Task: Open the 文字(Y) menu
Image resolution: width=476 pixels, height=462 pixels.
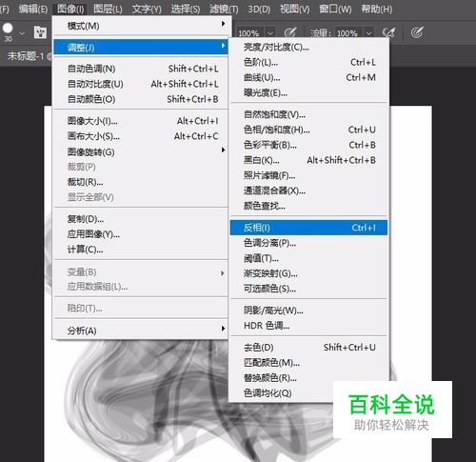Action: pos(147,10)
